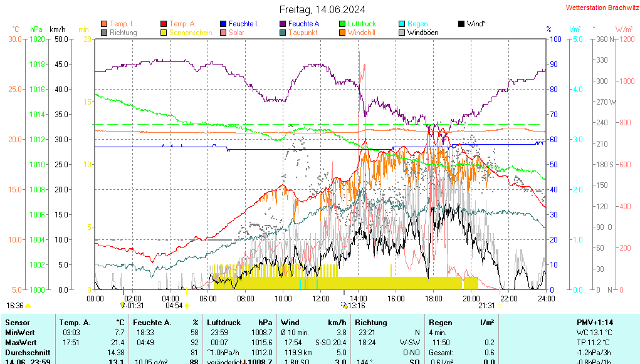
Task: Select the purple Feuchte A. legend square
Action: tap(283, 24)
